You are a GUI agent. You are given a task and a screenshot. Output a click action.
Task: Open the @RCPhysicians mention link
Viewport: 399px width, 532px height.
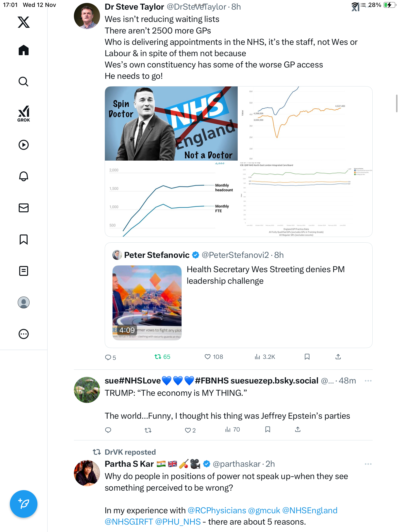tap(217, 510)
